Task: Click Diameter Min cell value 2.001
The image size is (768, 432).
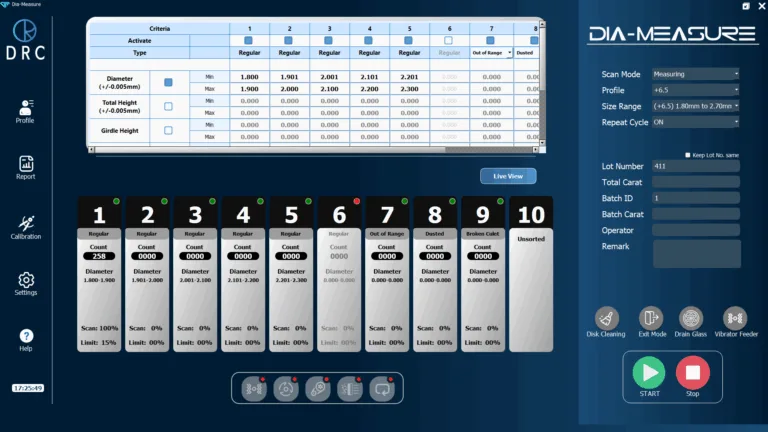Action: pyautogui.click(x=329, y=77)
